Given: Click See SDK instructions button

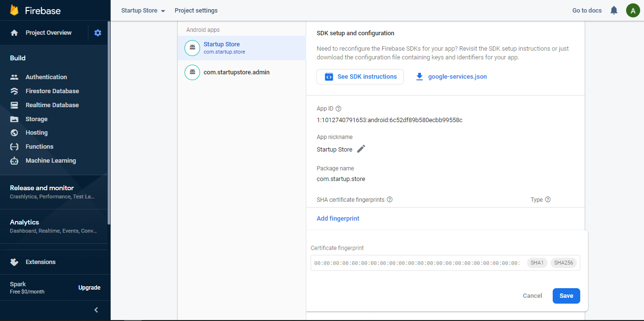Looking at the screenshot, I should (360, 76).
